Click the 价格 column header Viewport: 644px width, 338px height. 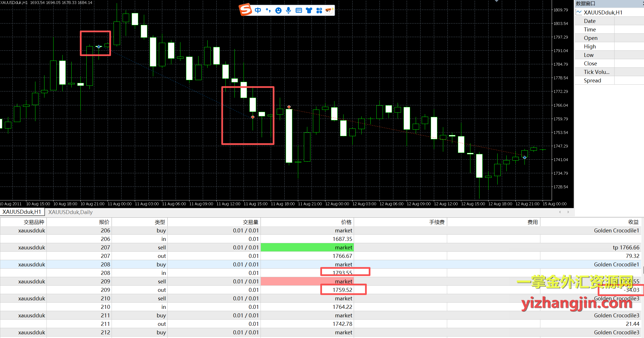point(346,222)
